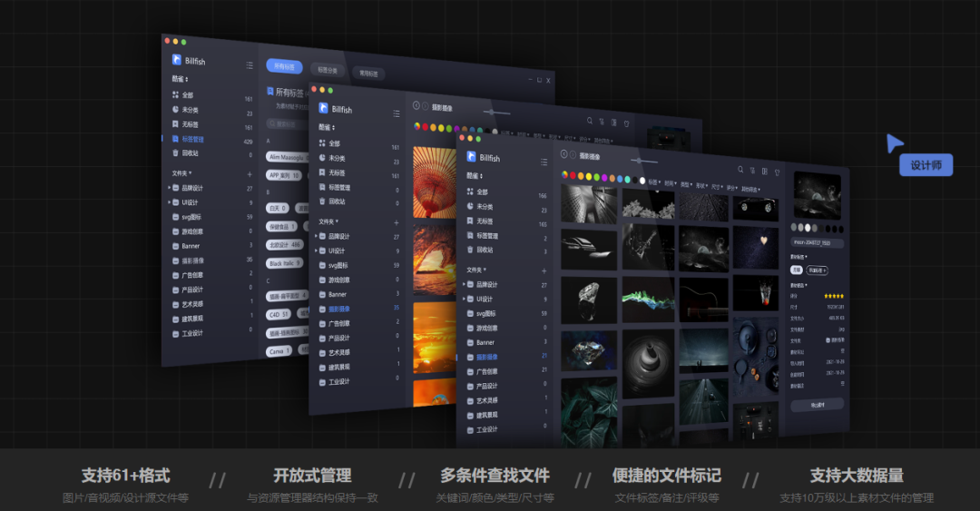Viewport: 980px width, 511px height.
Task: Toggle the layout panel icon in the front window toolbar
Action: pos(765,171)
